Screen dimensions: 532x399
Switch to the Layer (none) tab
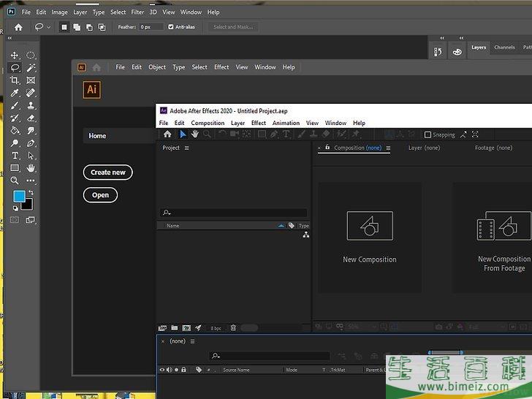pos(424,148)
